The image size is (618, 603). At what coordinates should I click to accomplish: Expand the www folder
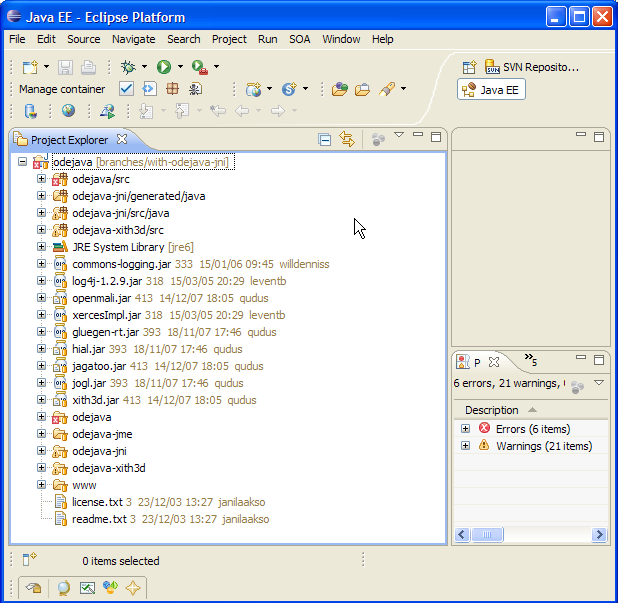tap(41, 485)
